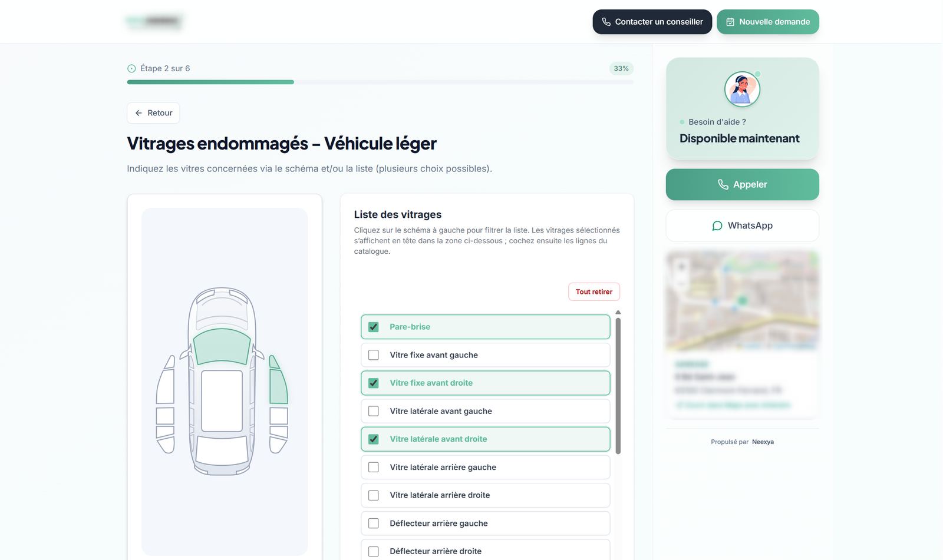Click the 33% progress badge
This screenshot has width=943, height=560.
[621, 68]
